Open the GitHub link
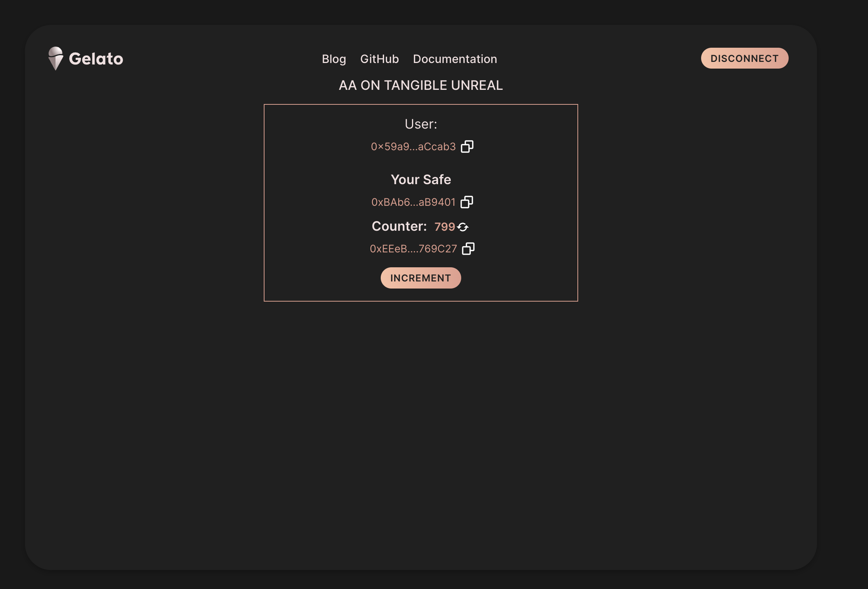Viewport: 868px width, 589px height. 379,59
